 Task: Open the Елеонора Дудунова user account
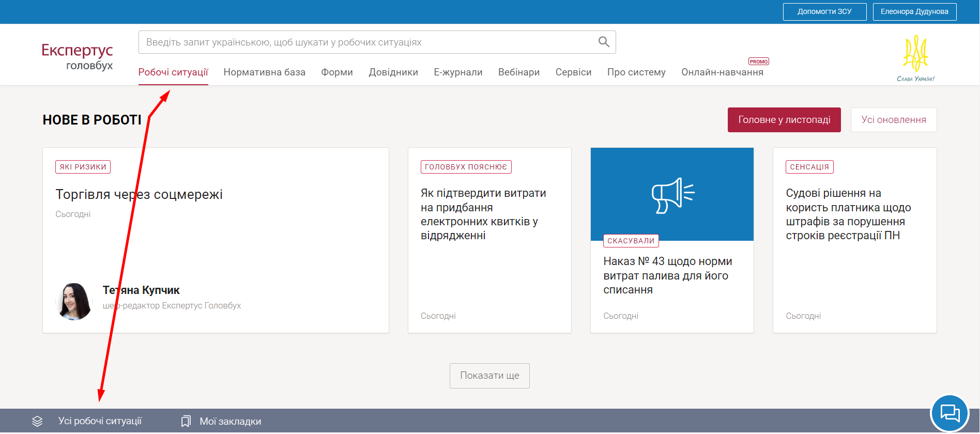pyautogui.click(x=914, y=11)
